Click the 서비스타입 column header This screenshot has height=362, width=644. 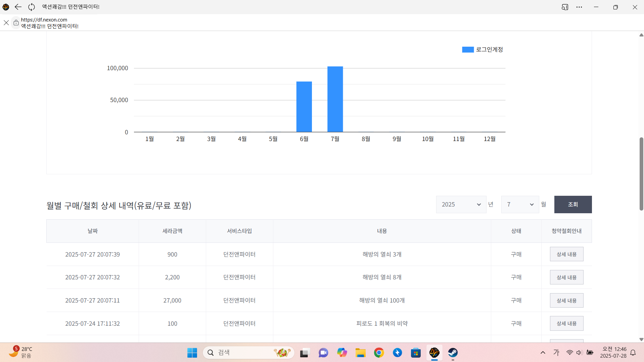pos(239,231)
